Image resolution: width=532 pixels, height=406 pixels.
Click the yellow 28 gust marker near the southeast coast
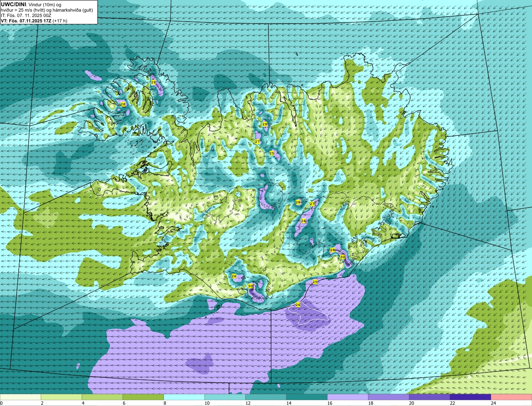tap(332, 250)
